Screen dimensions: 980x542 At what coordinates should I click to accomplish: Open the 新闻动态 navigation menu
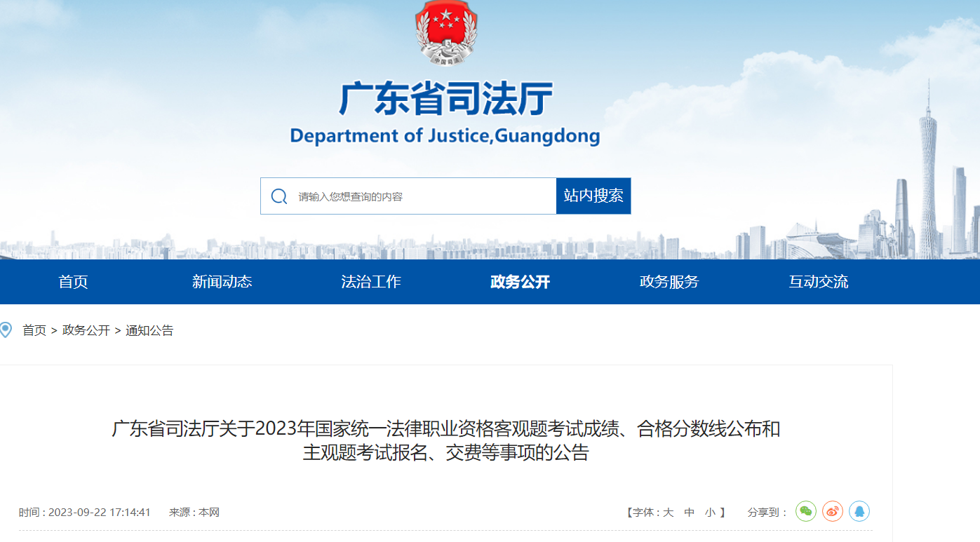222,282
